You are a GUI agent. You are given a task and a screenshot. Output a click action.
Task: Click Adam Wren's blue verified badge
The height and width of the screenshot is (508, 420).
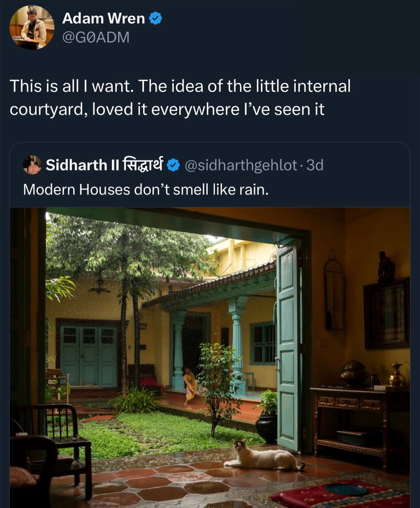click(x=155, y=18)
